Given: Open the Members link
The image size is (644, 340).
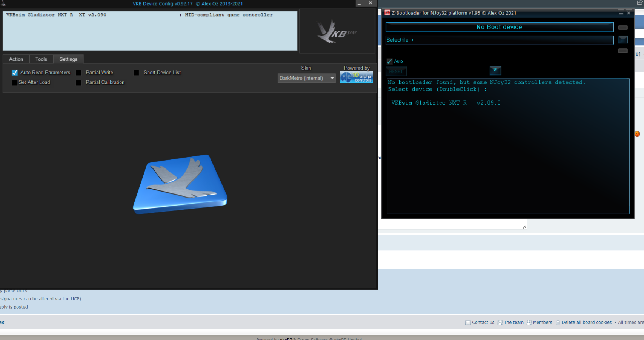Looking at the screenshot, I should click(543, 323).
